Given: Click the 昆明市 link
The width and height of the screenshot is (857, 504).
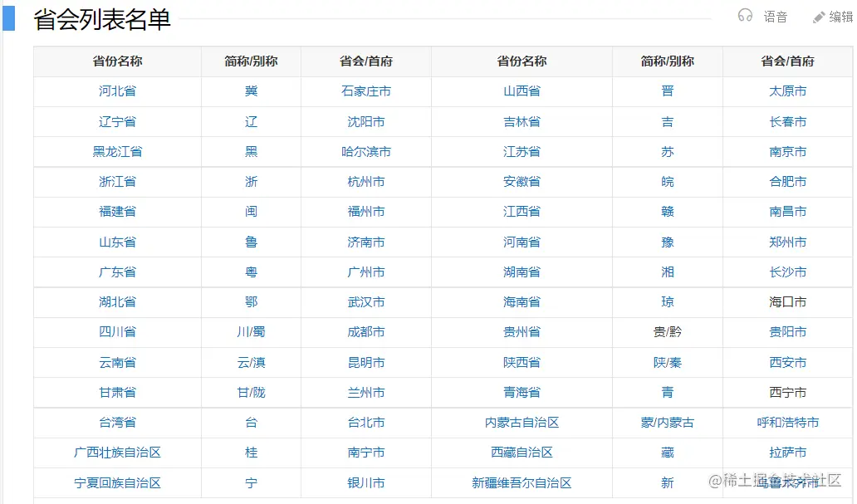Looking at the screenshot, I should pyautogui.click(x=366, y=362).
